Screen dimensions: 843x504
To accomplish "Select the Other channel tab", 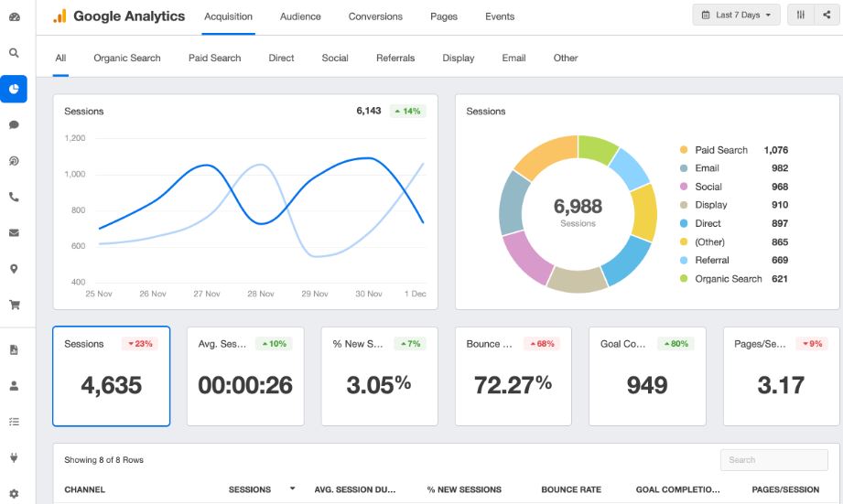I will 566,58.
